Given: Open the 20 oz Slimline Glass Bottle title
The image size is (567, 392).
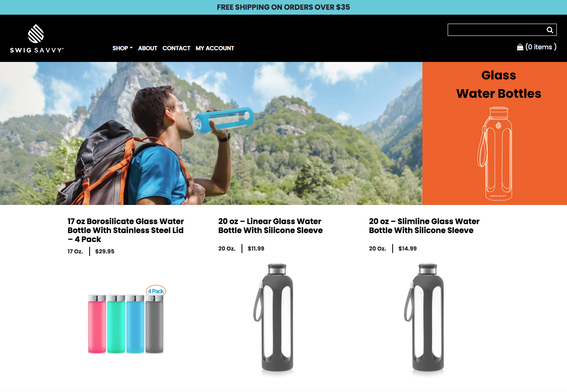Looking at the screenshot, I should (424, 226).
